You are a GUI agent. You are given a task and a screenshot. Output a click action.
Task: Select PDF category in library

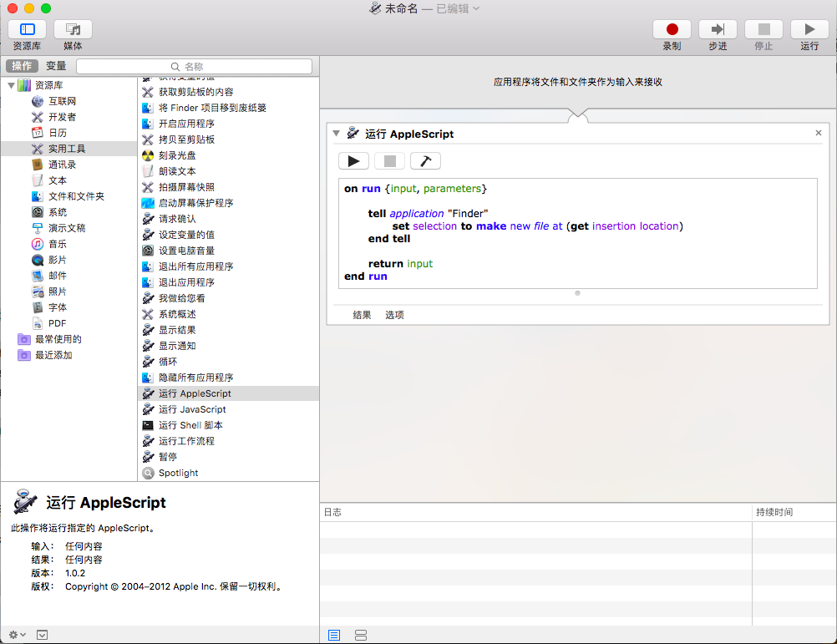click(68, 323)
